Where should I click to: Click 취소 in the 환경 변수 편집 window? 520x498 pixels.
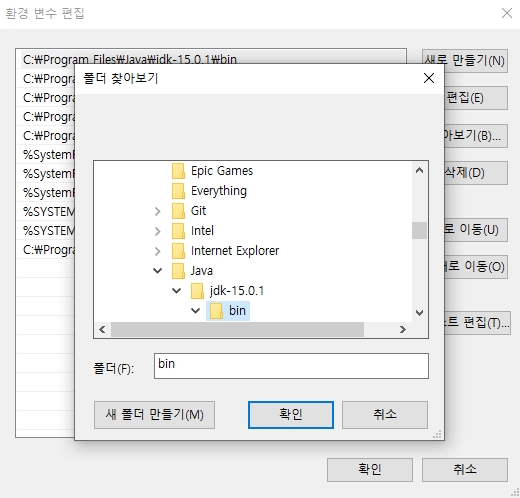[x=465, y=470]
